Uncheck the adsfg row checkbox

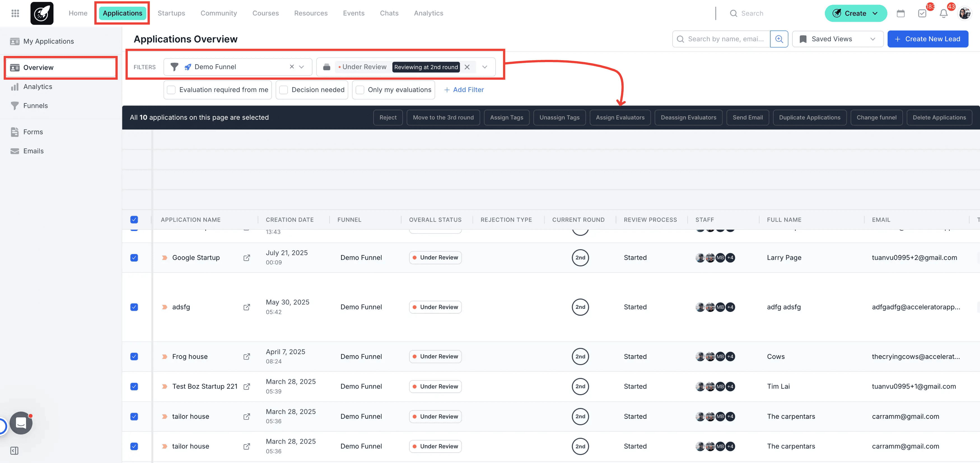click(x=134, y=307)
